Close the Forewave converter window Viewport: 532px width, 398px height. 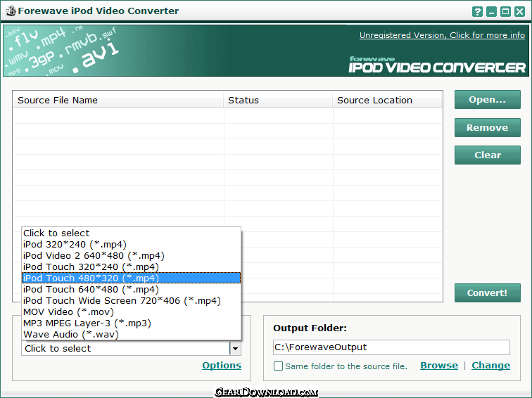pyautogui.click(x=520, y=12)
